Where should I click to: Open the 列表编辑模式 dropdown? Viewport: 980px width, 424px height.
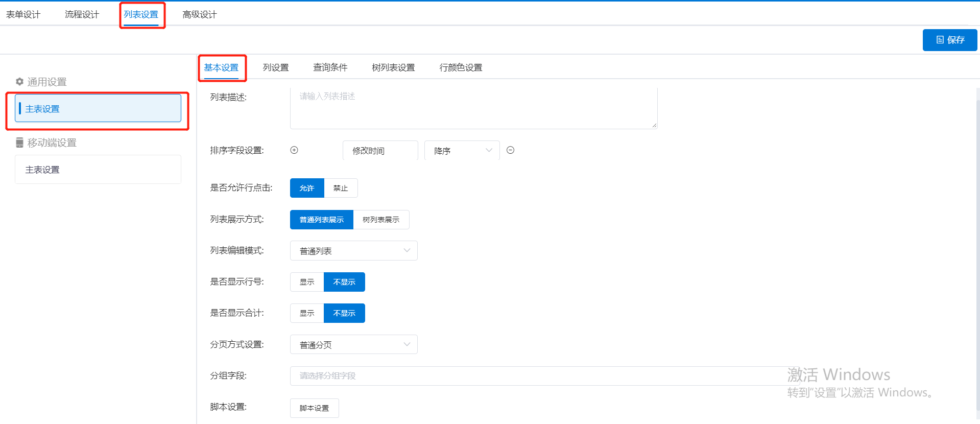(354, 251)
